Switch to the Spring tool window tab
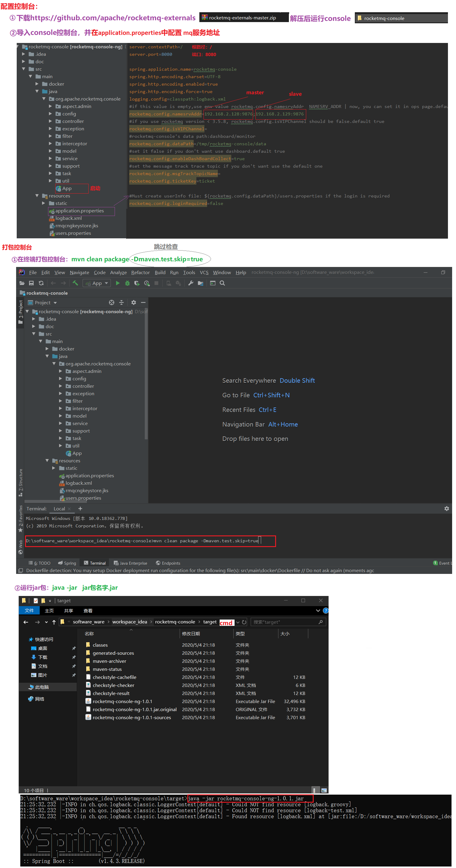Image resolution: width=456 pixels, height=868 pixels. 67,563
